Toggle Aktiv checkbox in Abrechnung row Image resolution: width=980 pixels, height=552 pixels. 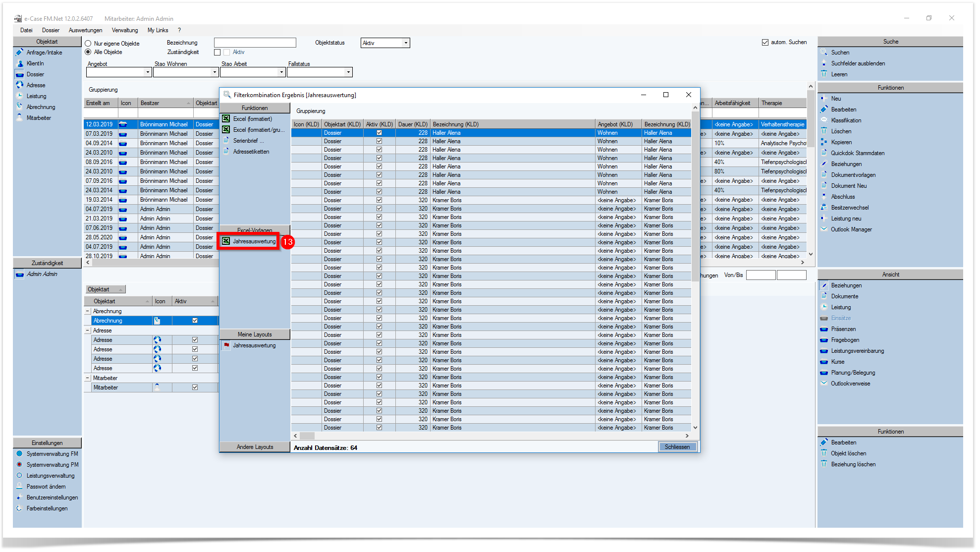click(x=195, y=321)
